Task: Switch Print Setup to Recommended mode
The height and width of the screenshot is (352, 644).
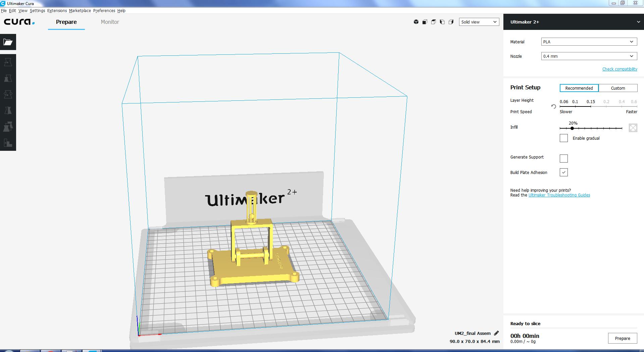Action: (x=579, y=88)
